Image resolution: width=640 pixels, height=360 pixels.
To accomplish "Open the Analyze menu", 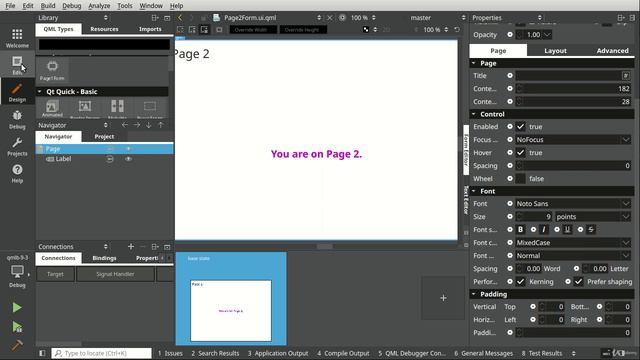I will [99, 6].
